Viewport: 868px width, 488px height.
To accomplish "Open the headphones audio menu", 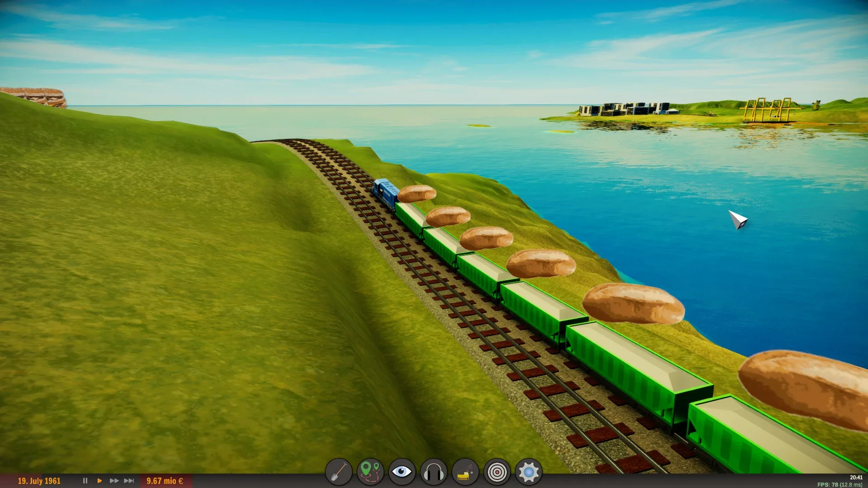I will pos(434,472).
